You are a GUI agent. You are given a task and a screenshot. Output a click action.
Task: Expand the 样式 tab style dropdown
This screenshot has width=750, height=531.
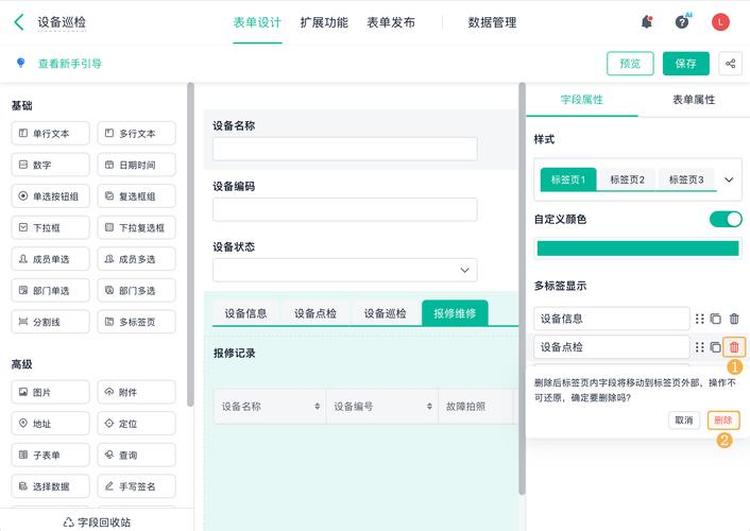coord(728,180)
